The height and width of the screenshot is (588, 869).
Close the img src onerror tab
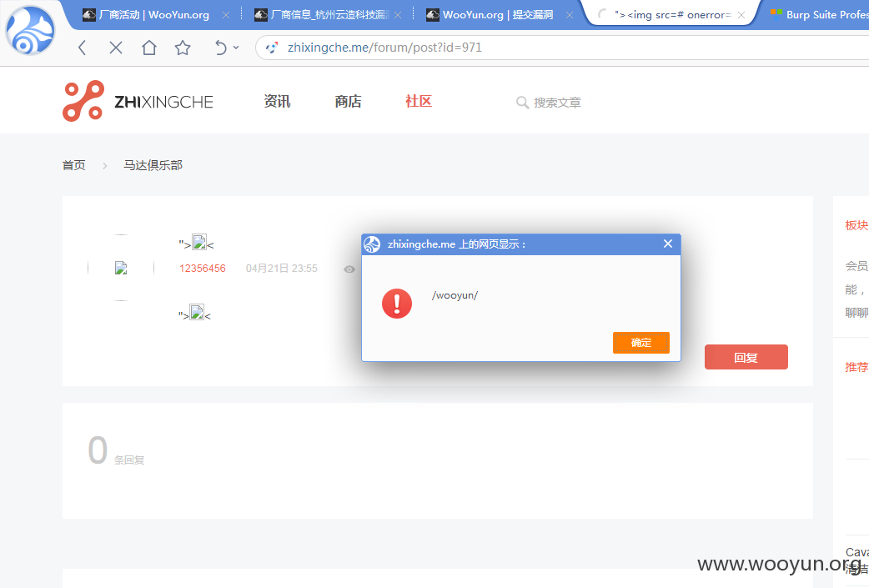coord(741,16)
